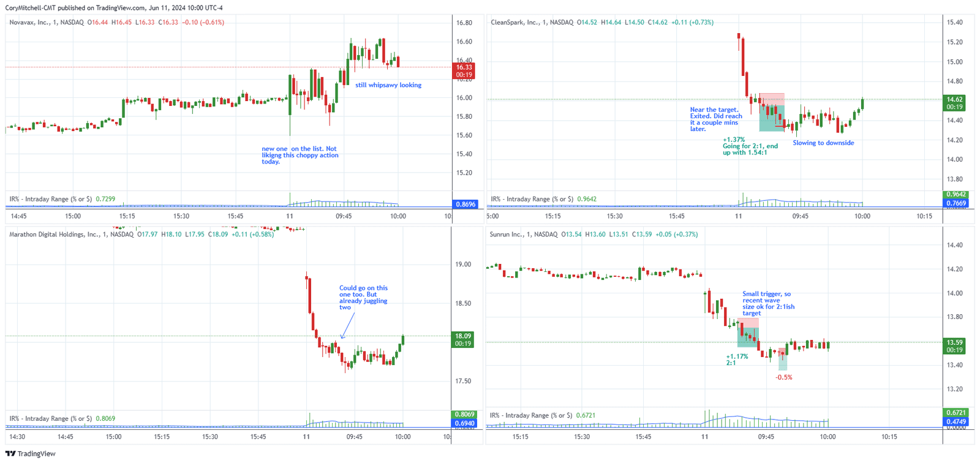Select the '+1.17% 2:1' label on Sunrun
This screenshot has height=463, width=980.
[737, 359]
